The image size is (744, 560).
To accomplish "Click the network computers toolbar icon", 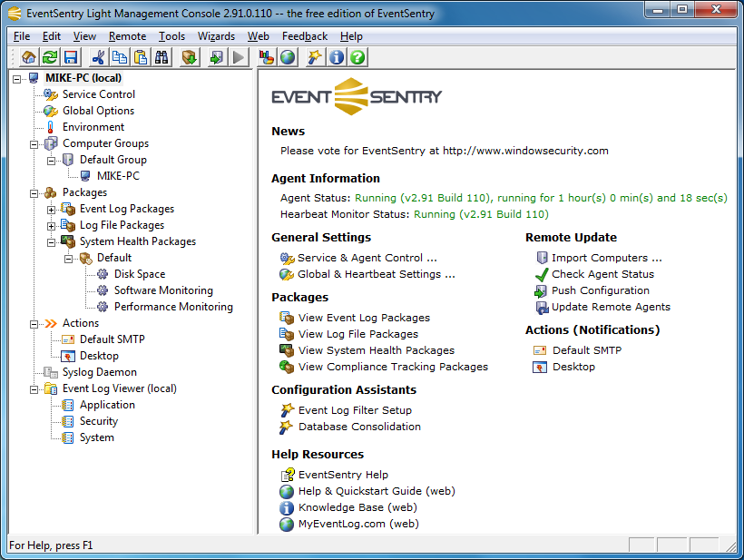I will click(x=266, y=57).
